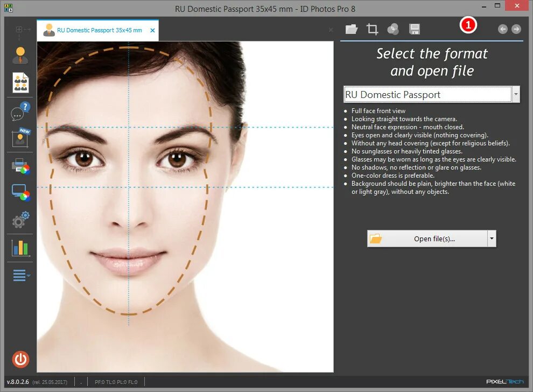Screen dimensions: 533x392
Task: Open the bar chart statistics icon
Action: [20, 248]
